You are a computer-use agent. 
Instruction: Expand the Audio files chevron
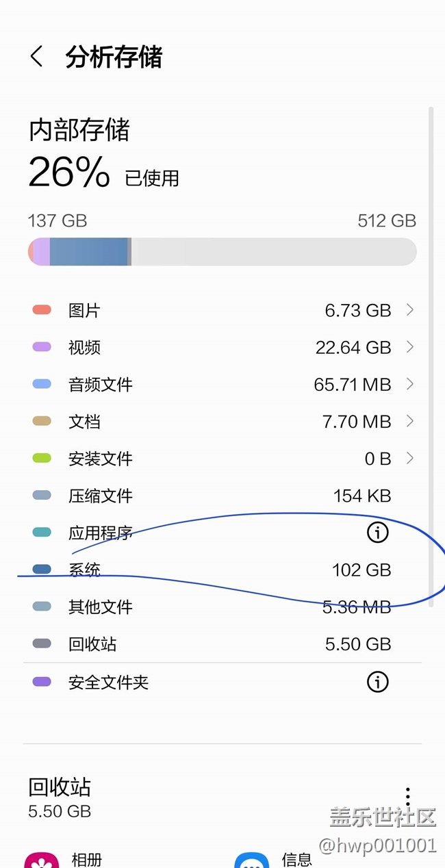(x=409, y=384)
